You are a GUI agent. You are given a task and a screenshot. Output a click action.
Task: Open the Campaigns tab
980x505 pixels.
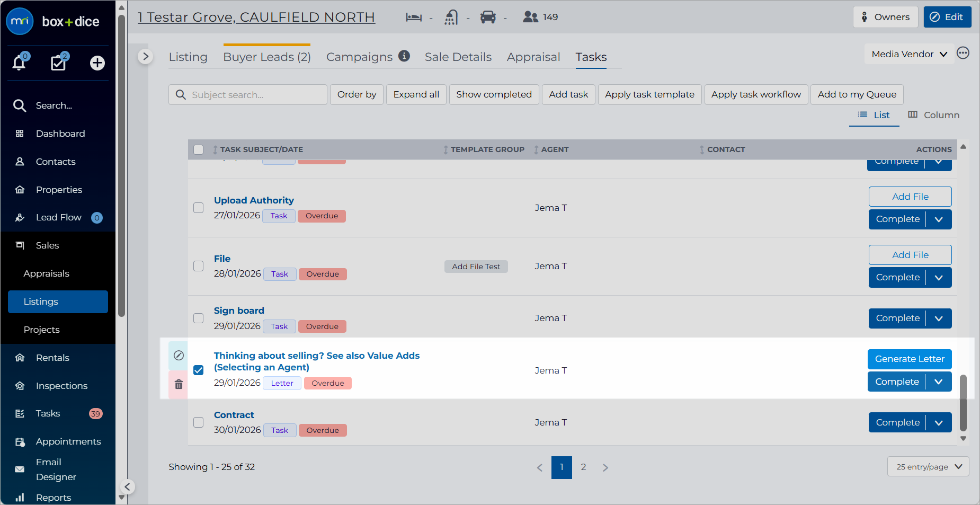click(360, 57)
